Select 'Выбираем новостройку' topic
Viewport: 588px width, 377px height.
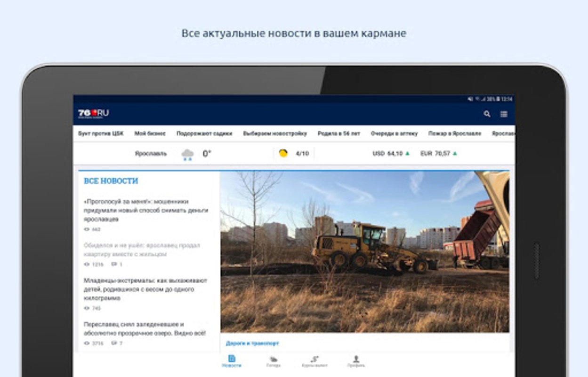[275, 133]
